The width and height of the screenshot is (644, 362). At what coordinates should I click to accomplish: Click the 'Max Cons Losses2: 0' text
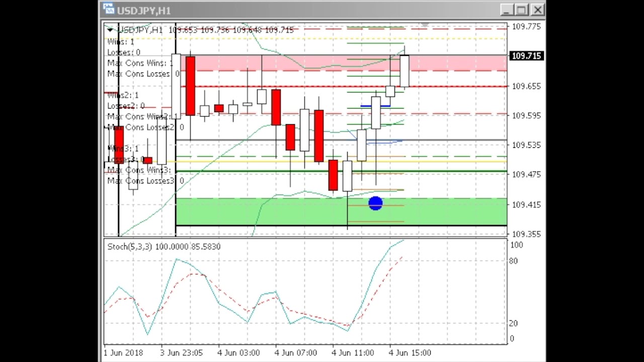tap(145, 127)
